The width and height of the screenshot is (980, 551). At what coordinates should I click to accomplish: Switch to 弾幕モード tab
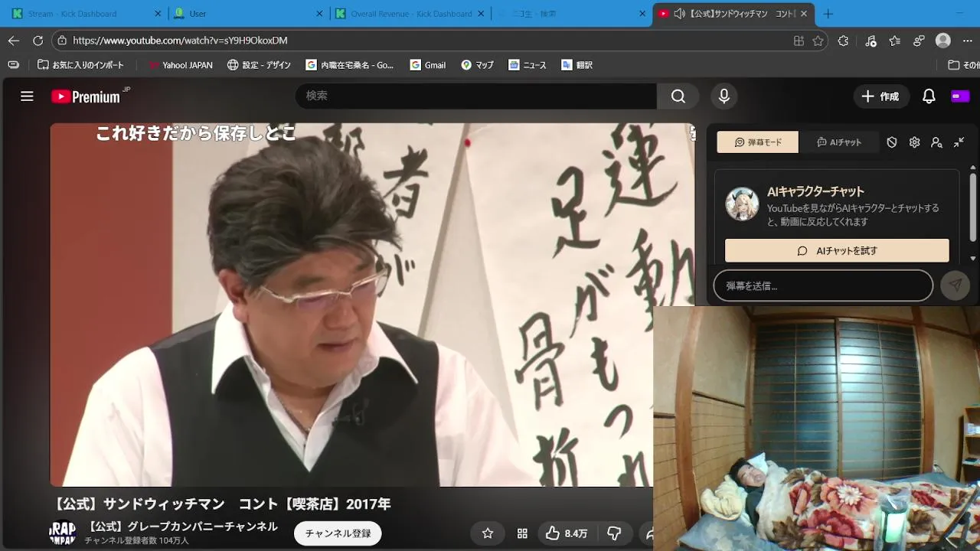point(758,142)
